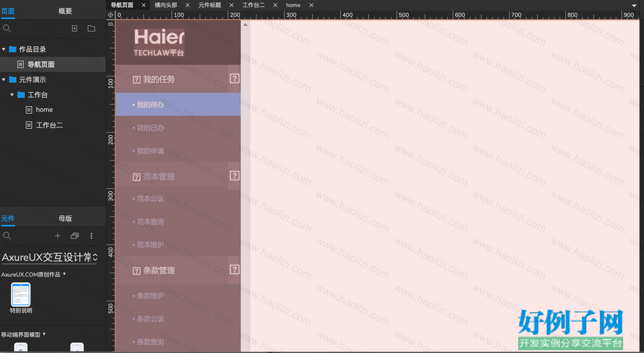Viewport: 644px width, 353px height.
Task: Collapse the 作品目录 folder
Action: coord(4,49)
